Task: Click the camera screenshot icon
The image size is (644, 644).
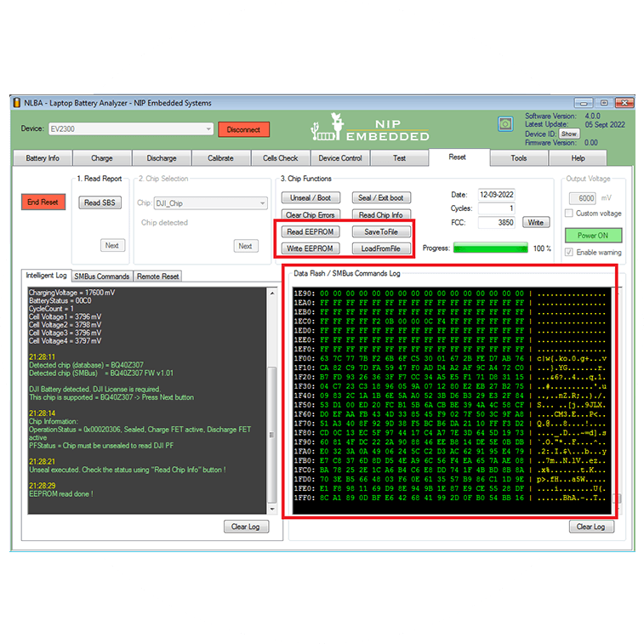Action: point(505,124)
